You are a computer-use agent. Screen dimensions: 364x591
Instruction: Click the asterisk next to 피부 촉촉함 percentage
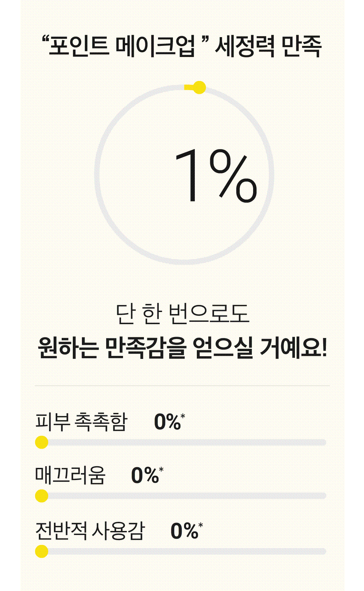point(183,416)
